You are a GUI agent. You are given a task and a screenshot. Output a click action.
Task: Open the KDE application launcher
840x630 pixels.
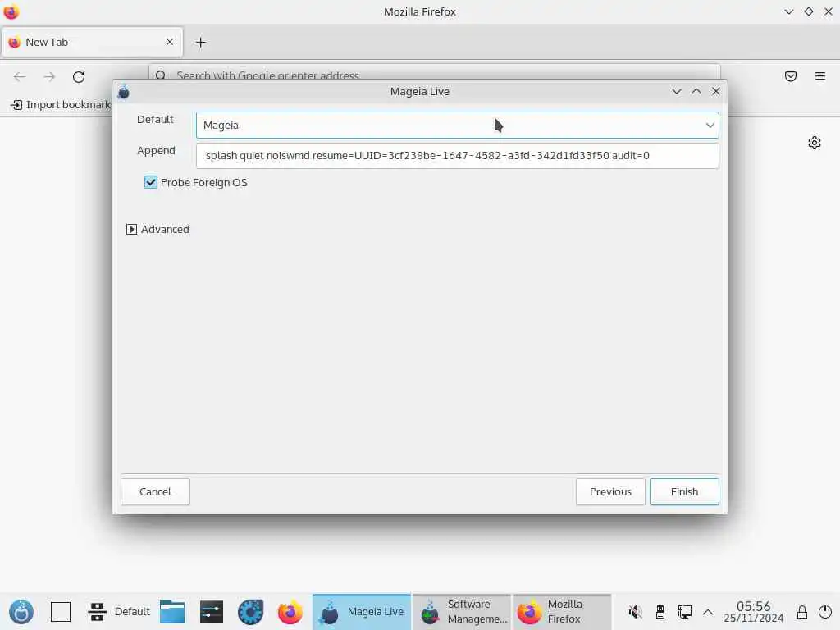point(21,612)
